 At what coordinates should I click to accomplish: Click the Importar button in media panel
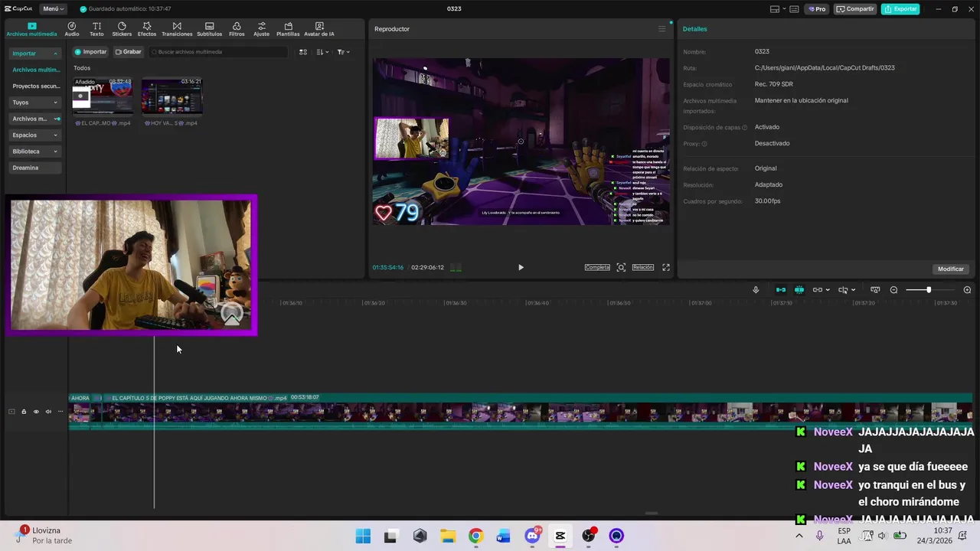(91, 52)
